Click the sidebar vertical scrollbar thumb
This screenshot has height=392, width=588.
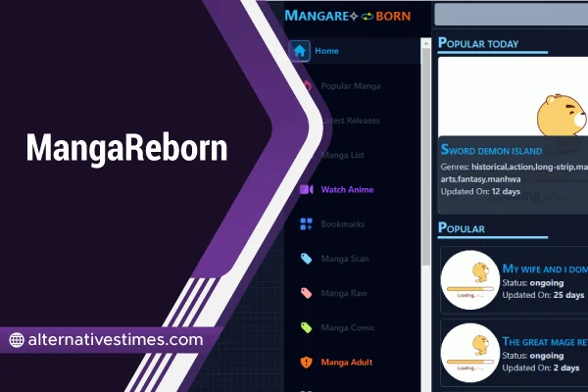(x=425, y=157)
